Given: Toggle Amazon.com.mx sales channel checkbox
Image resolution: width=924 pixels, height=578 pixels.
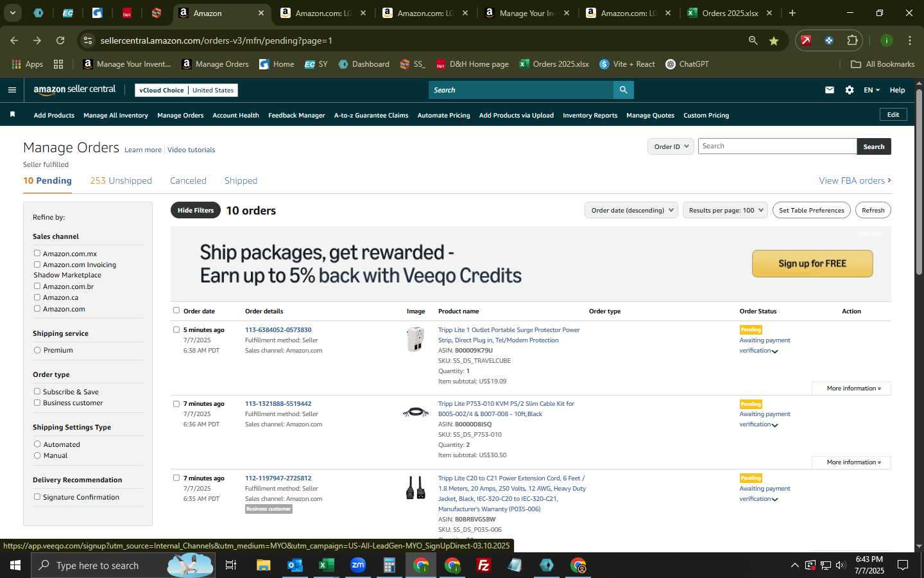Looking at the screenshot, I should tap(37, 253).
